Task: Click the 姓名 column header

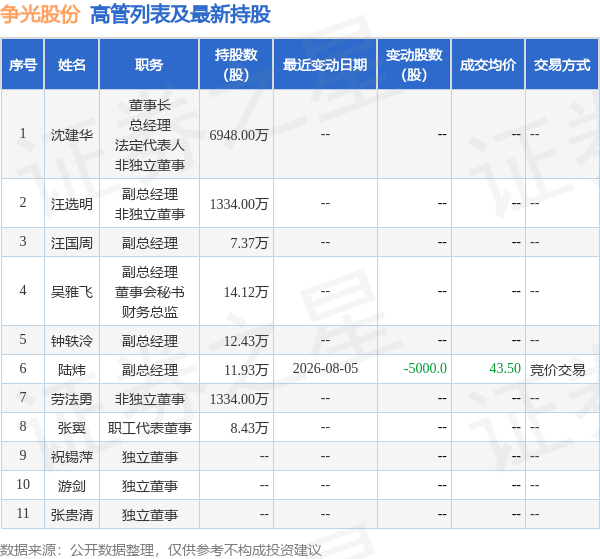Action: click(x=72, y=64)
